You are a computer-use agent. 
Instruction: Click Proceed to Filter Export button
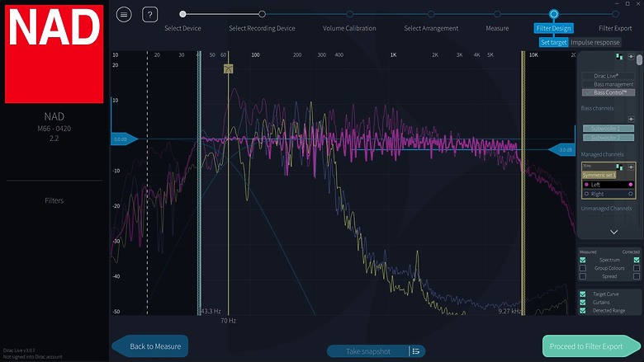[x=591, y=346]
